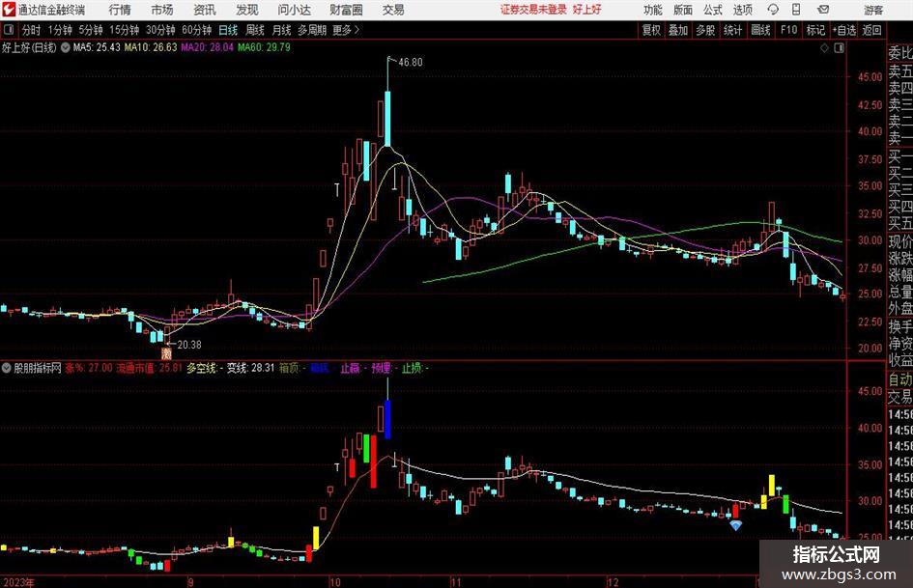This screenshot has width=913, height=588.
Task: Click the blue diamond signal marker in indicator chart
Action: 736,525
